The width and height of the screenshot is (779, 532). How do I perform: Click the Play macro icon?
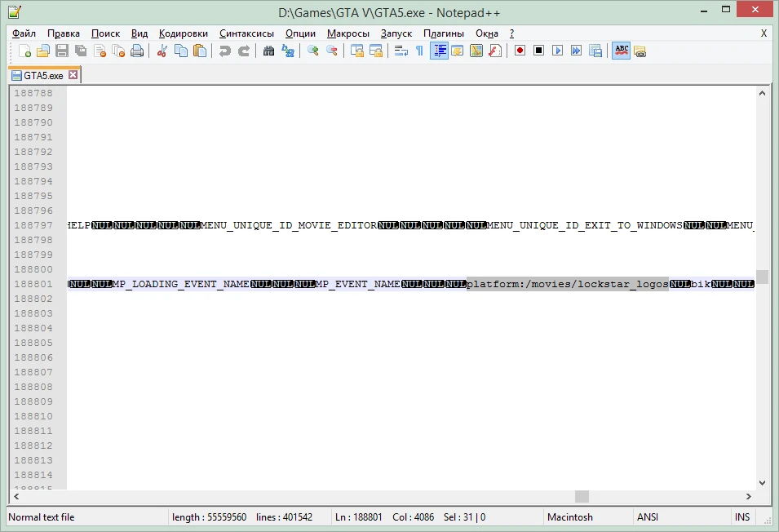[558, 51]
